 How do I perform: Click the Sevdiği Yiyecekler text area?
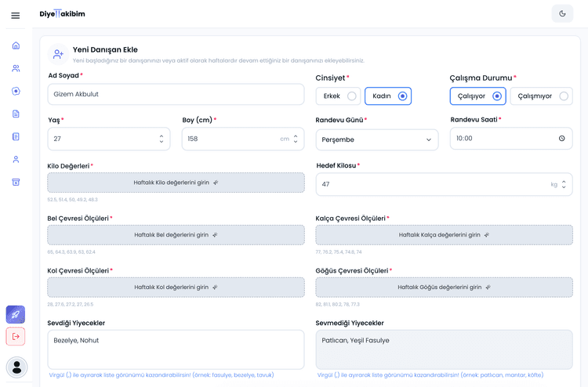pos(176,349)
